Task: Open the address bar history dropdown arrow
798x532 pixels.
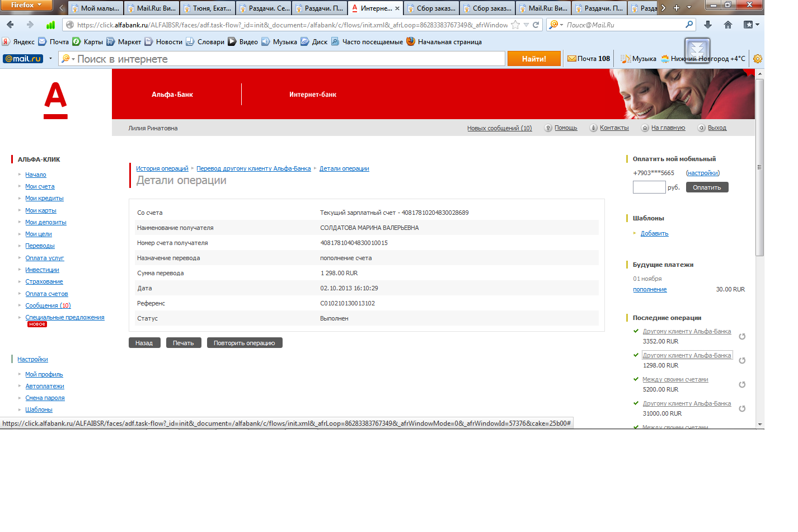Action: (x=526, y=25)
